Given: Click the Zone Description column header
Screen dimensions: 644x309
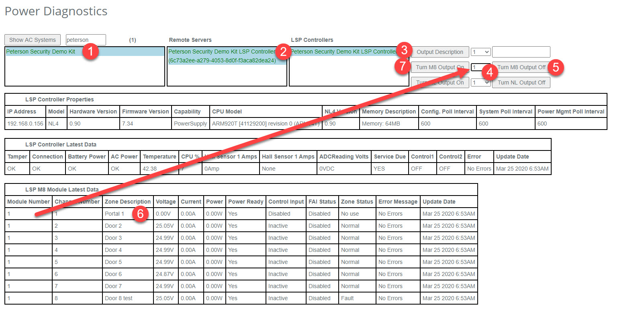Looking at the screenshot, I should [x=127, y=202].
